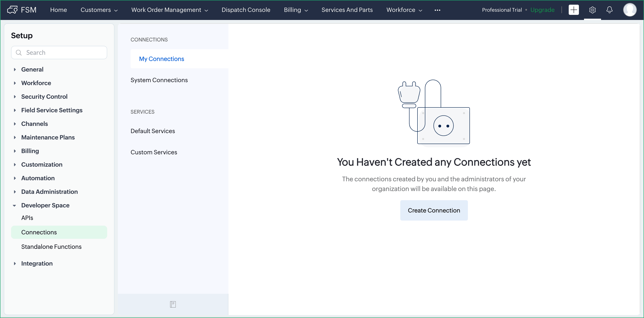Open the user profile avatar

629,10
